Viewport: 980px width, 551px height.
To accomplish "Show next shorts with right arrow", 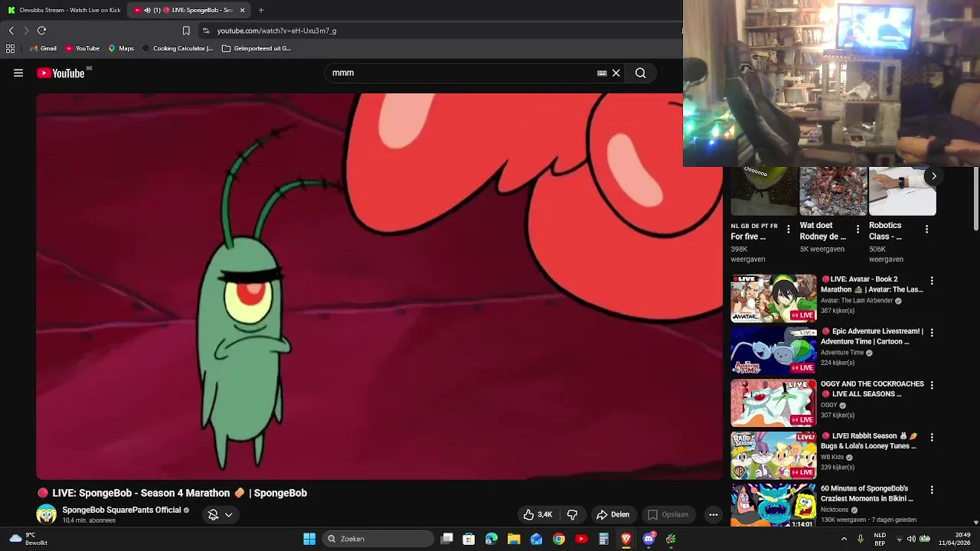I will click(x=934, y=176).
